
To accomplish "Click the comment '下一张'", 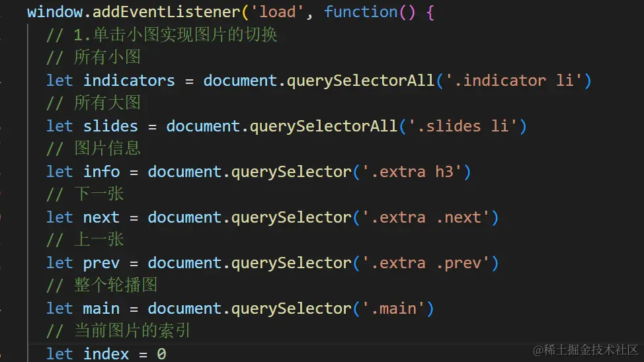I will click(99, 194).
